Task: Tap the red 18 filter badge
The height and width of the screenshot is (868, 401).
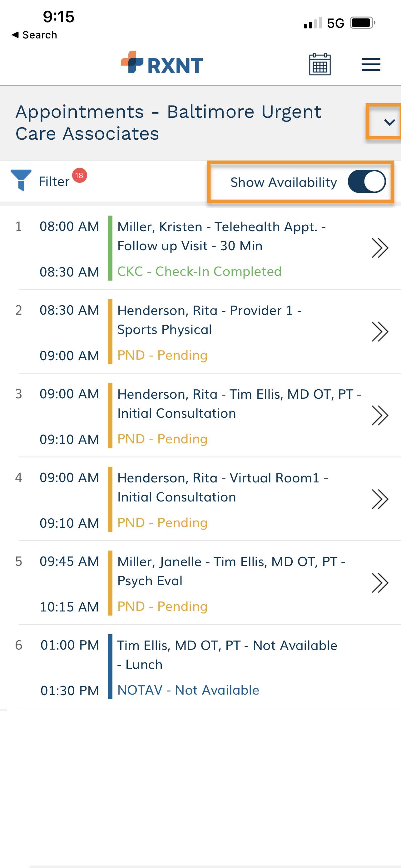Action: click(79, 175)
